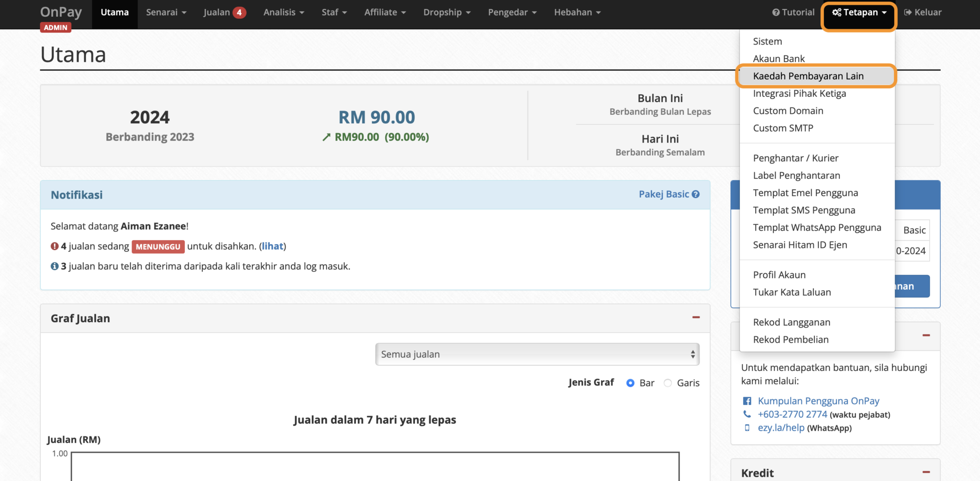Open the lihat link for pending sales
The height and width of the screenshot is (481, 980).
click(272, 246)
